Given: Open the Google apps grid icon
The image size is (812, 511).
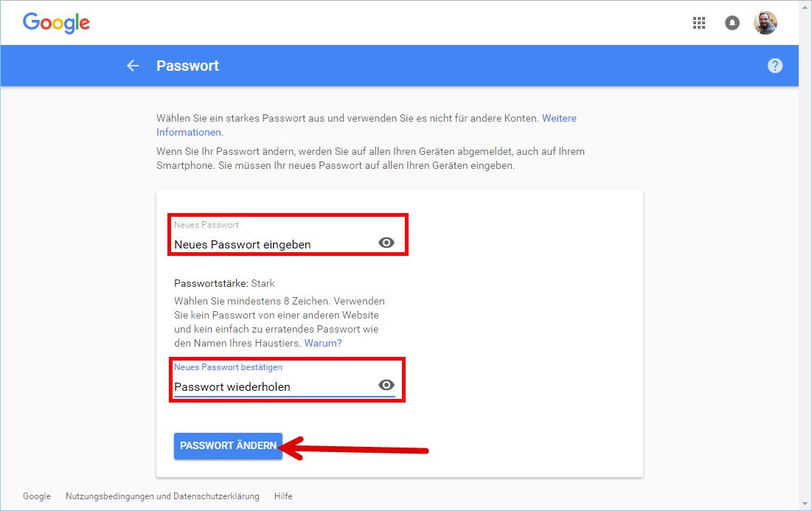Looking at the screenshot, I should click(x=699, y=23).
